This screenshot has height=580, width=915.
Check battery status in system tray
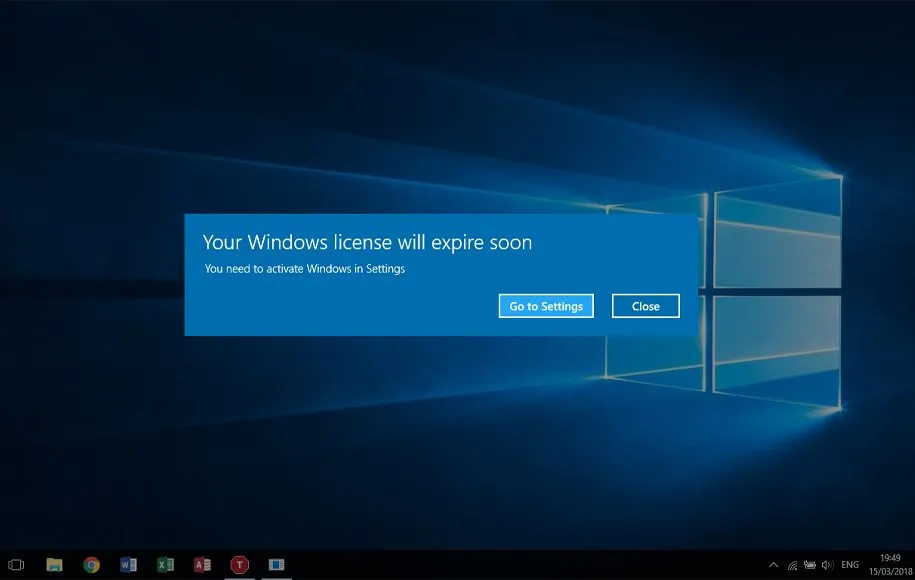[x=809, y=565]
